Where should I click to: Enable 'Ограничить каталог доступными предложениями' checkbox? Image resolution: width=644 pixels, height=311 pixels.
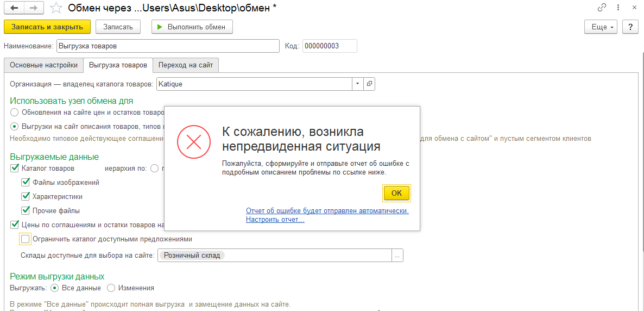pyautogui.click(x=25, y=239)
